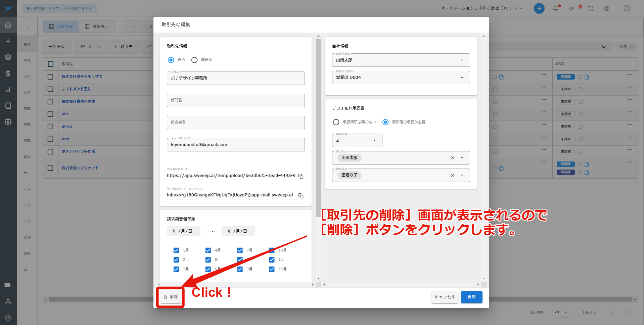
Task: Open the settings gear in left sidebar
Action: tap(8, 122)
